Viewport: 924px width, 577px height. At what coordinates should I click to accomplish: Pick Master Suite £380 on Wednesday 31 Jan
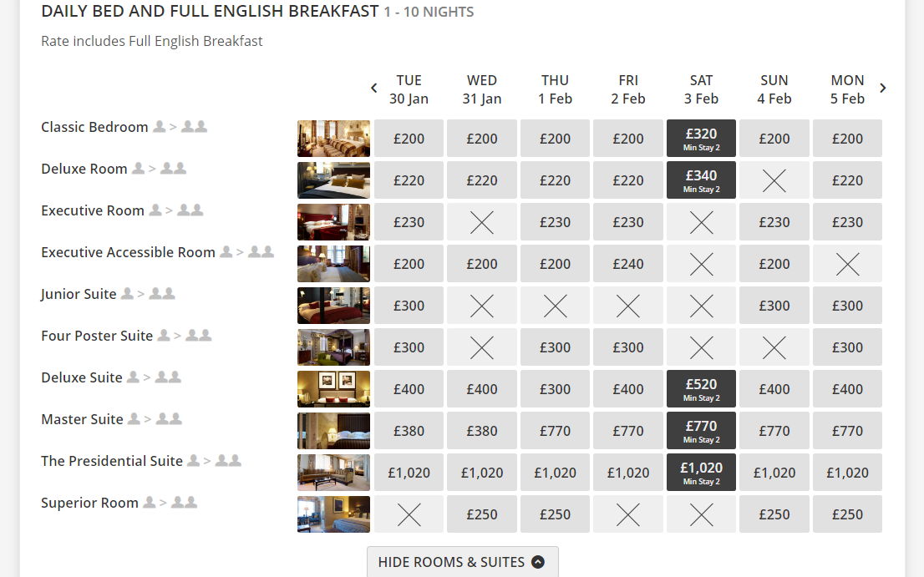(482, 431)
